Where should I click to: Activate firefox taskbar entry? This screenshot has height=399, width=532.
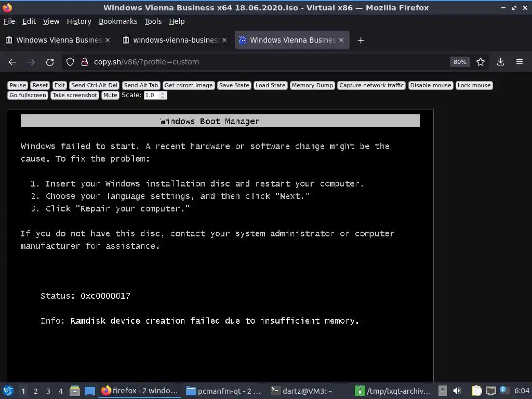(x=140, y=391)
